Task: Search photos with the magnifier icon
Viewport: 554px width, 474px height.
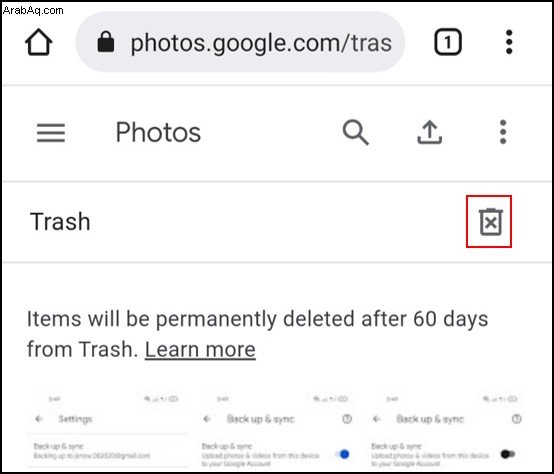Action: (x=355, y=132)
